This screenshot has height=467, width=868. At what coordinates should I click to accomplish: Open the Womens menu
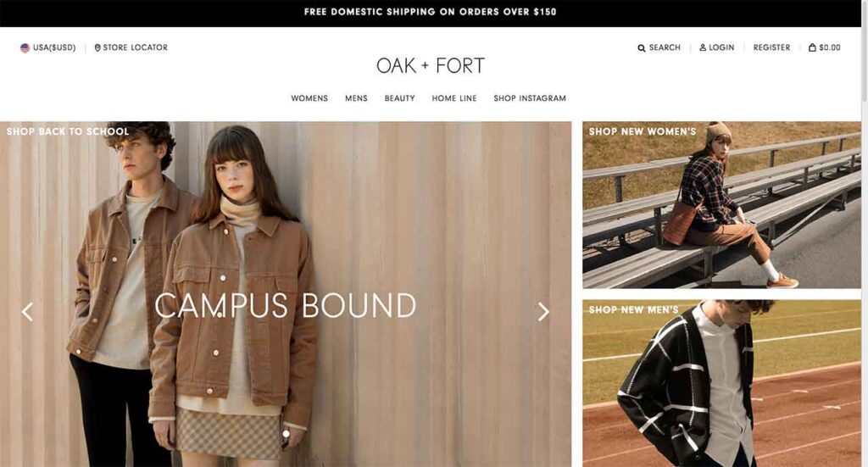[x=309, y=98]
